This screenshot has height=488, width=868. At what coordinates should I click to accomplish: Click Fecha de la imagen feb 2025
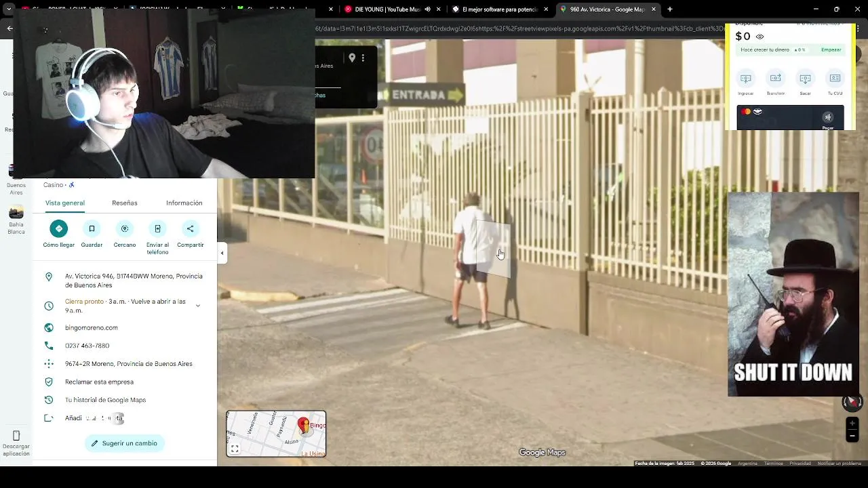665,464
